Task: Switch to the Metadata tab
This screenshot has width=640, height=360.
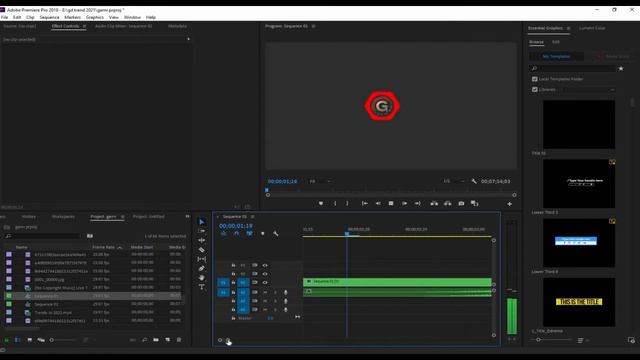Action: coord(177,26)
